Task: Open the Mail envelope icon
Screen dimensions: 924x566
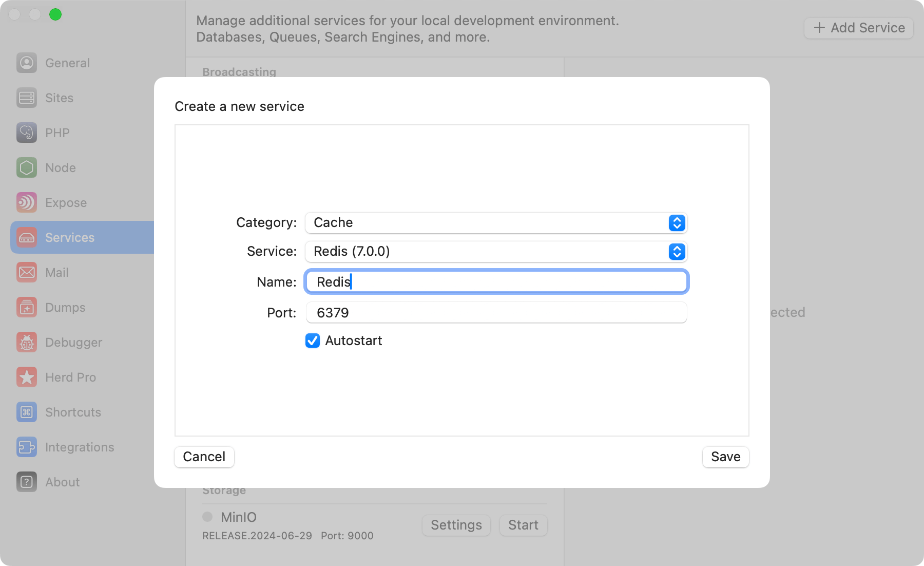Action: (x=26, y=272)
